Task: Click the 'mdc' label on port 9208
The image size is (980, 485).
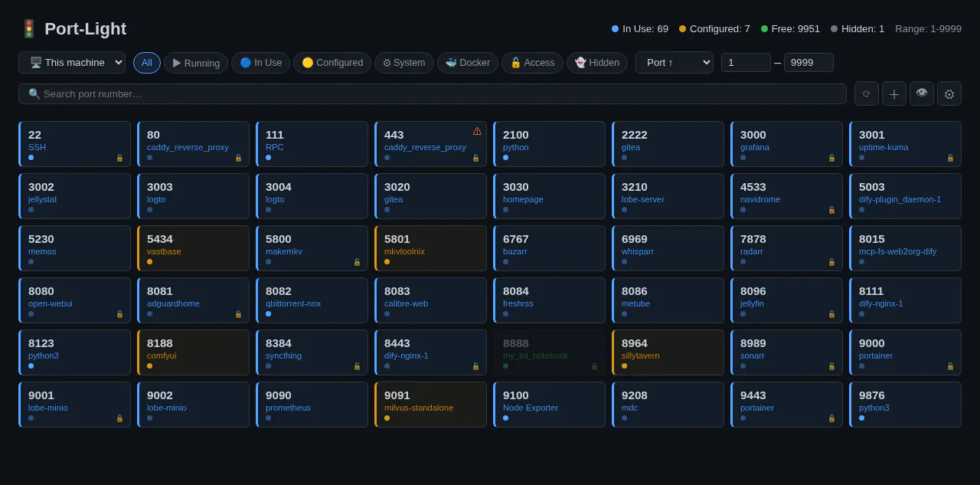Action: [x=629, y=408]
